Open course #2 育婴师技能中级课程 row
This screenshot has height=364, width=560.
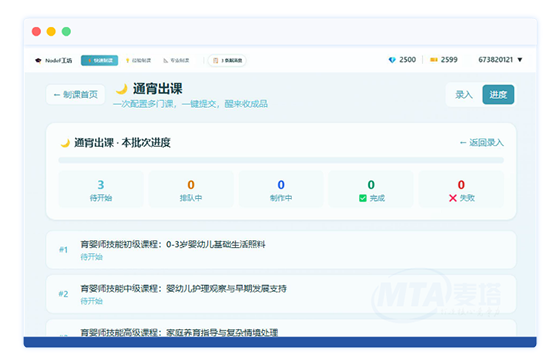coord(281,294)
